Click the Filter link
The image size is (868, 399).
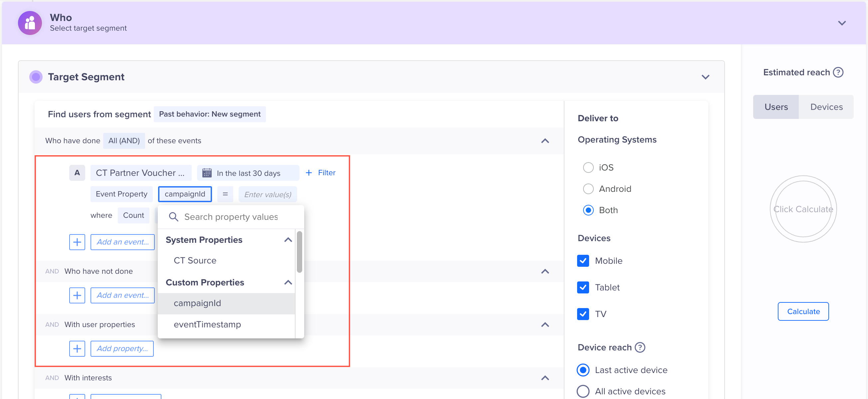click(326, 173)
